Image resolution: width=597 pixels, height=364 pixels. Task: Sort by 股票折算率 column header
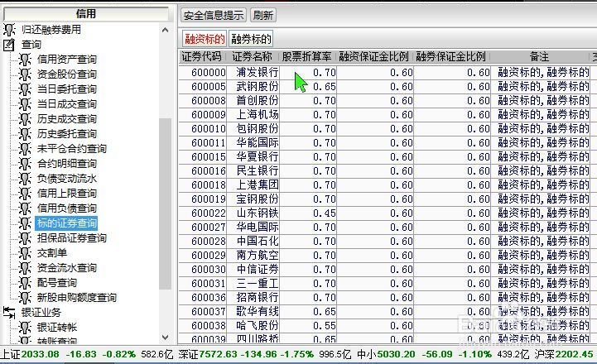point(307,57)
